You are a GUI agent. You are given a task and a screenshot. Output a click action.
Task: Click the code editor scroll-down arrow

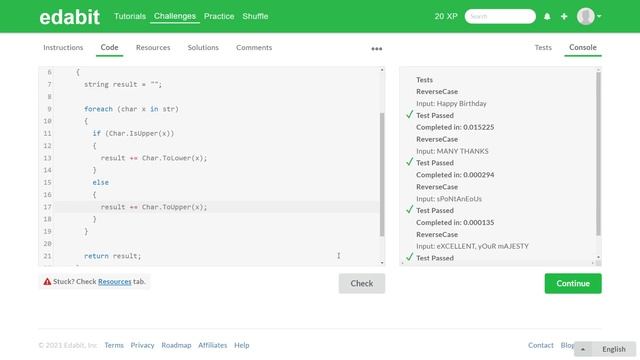382,263
